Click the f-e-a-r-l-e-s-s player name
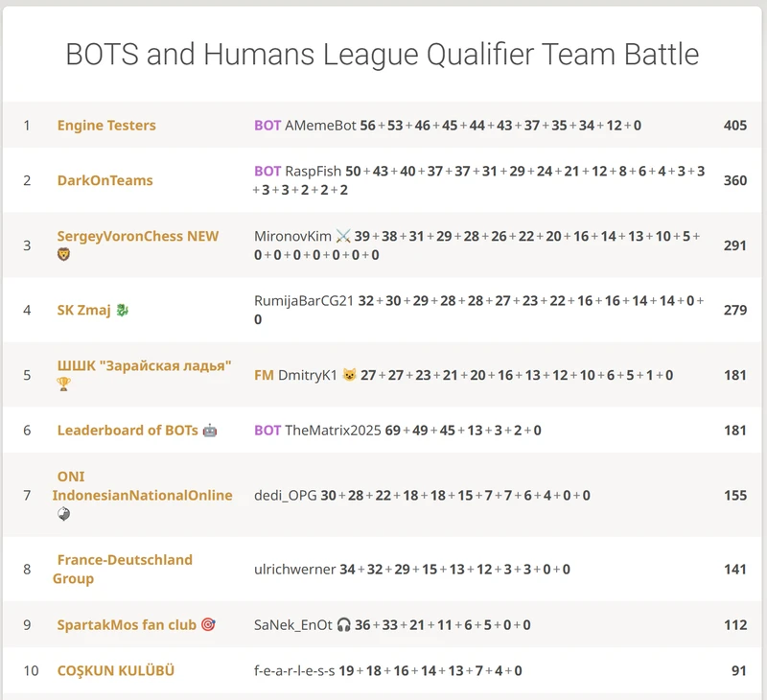The width and height of the screenshot is (767, 700). [294, 670]
